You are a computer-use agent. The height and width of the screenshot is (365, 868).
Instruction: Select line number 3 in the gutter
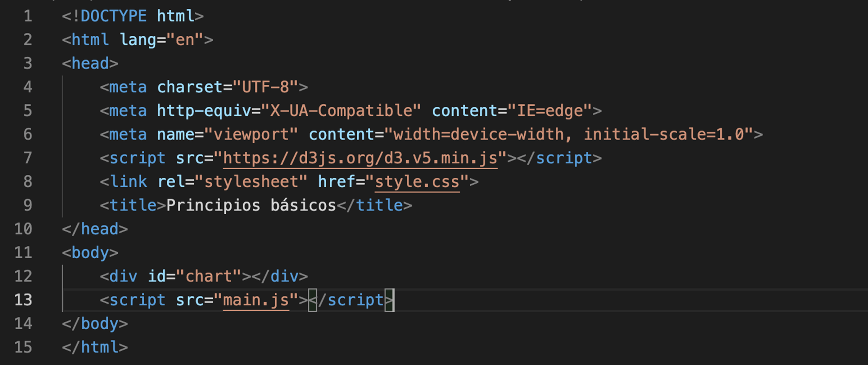pos(28,64)
